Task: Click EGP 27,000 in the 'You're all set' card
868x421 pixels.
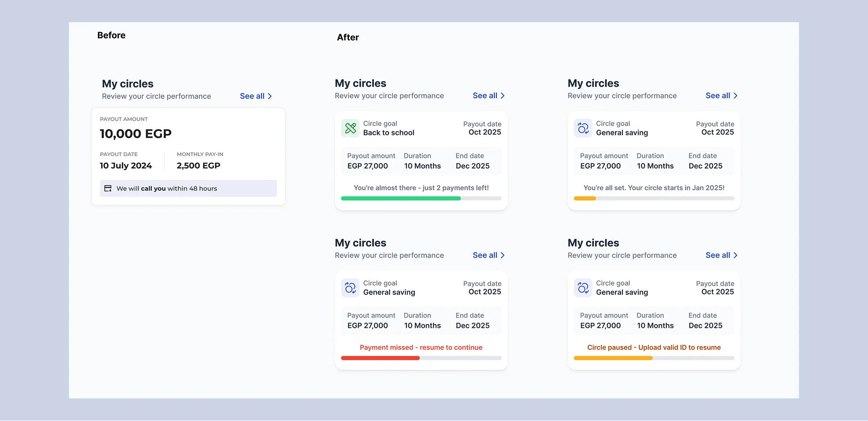Action: (600, 166)
